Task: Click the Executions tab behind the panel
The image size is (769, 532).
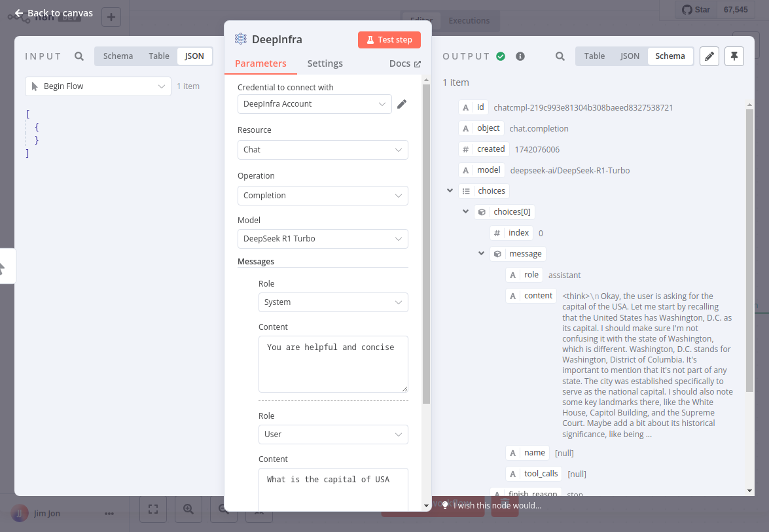Action: 469,20
